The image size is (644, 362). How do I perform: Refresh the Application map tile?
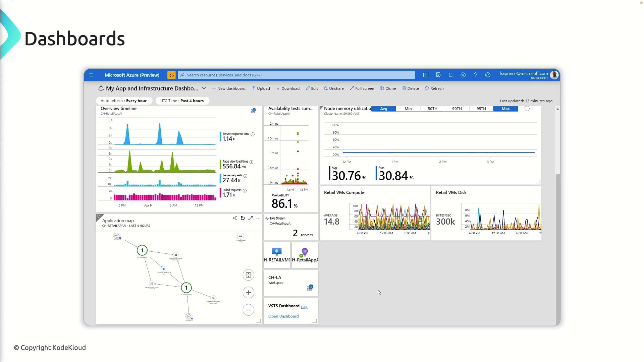click(243, 218)
